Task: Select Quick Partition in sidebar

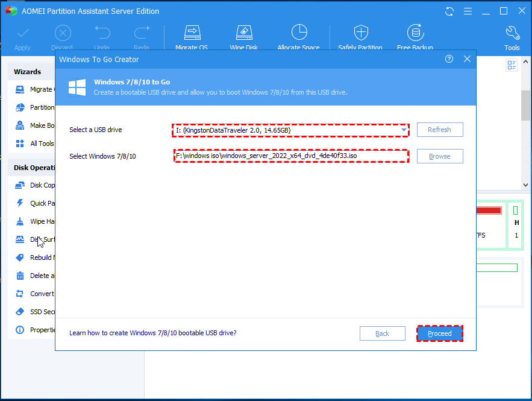Action: click(x=35, y=203)
